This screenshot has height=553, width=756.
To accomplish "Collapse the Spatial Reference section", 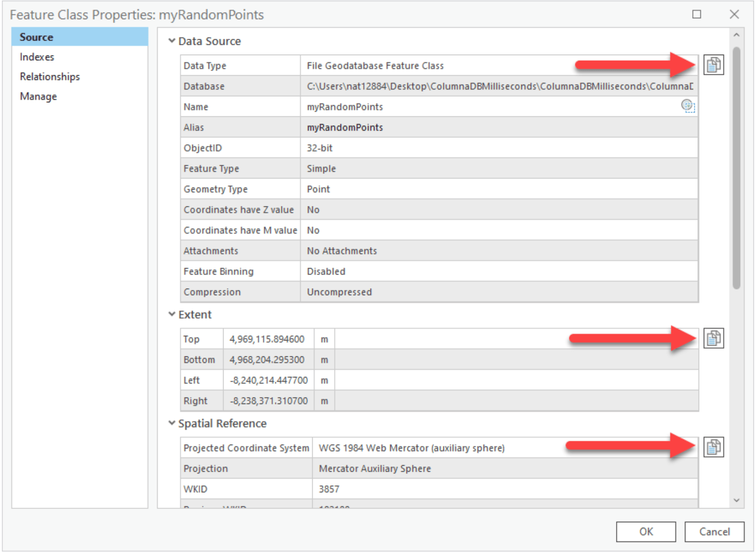I will [172, 423].
